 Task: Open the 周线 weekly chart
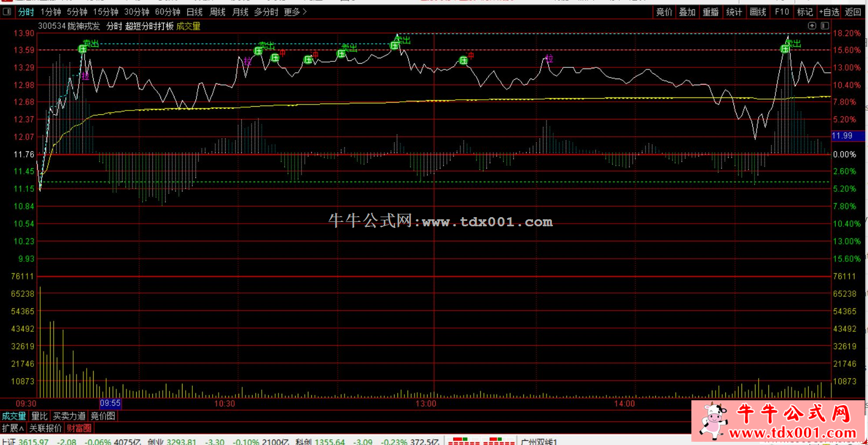[218, 12]
